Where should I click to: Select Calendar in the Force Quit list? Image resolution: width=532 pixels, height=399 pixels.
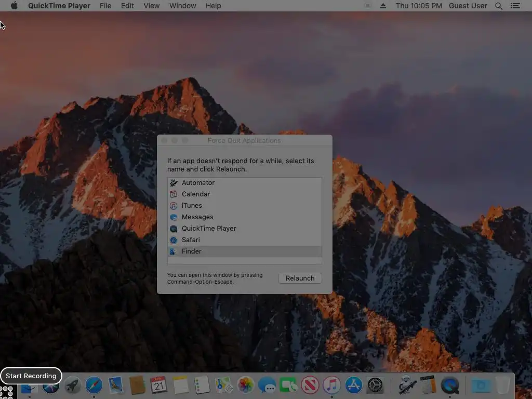244,194
